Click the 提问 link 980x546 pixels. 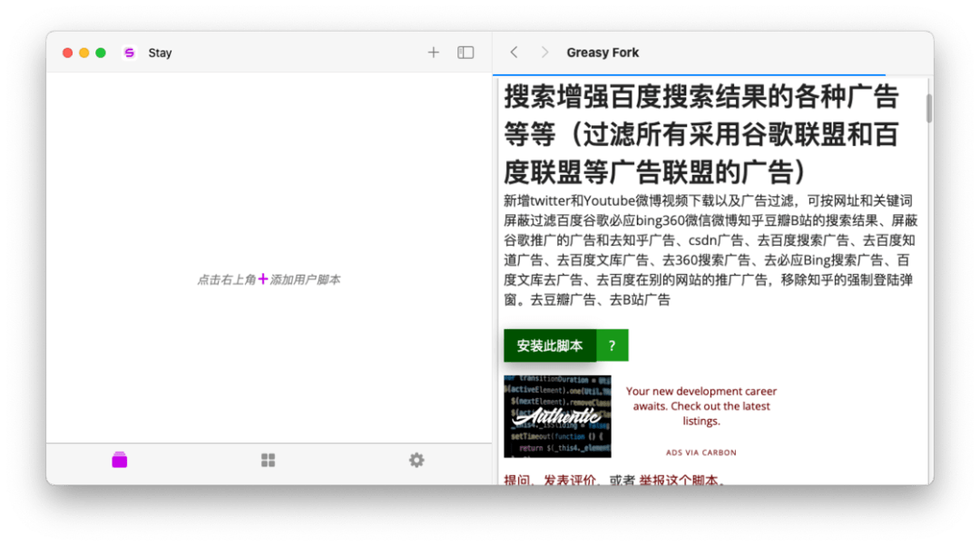point(517,480)
